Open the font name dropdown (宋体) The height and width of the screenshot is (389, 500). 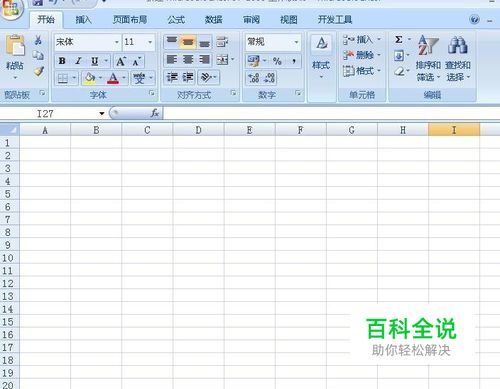tap(117, 42)
